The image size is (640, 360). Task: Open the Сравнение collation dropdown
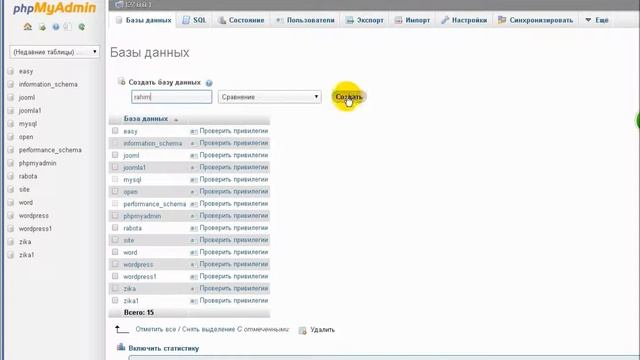point(269,97)
